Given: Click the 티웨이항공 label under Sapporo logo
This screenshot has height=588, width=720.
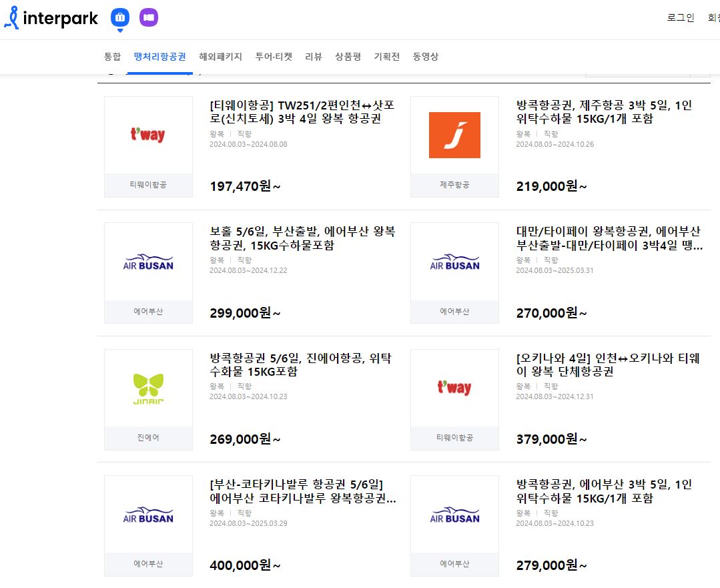Looking at the screenshot, I should pyautogui.click(x=148, y=185).
